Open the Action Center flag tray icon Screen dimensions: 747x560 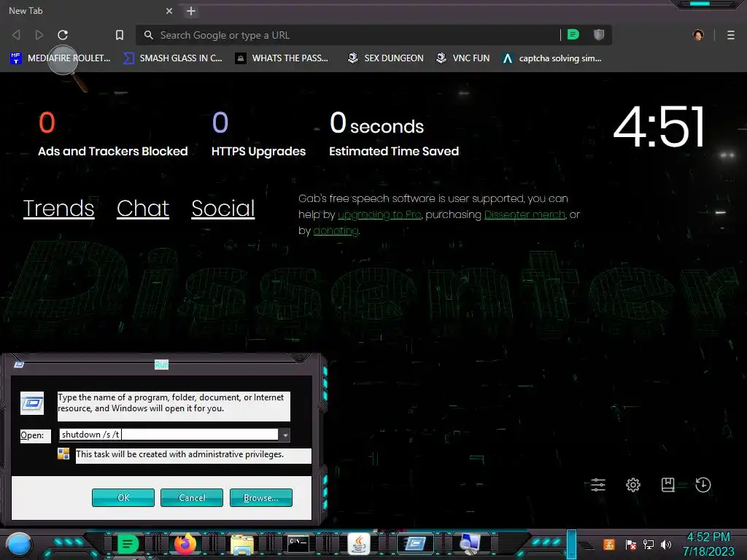point(631,544)
